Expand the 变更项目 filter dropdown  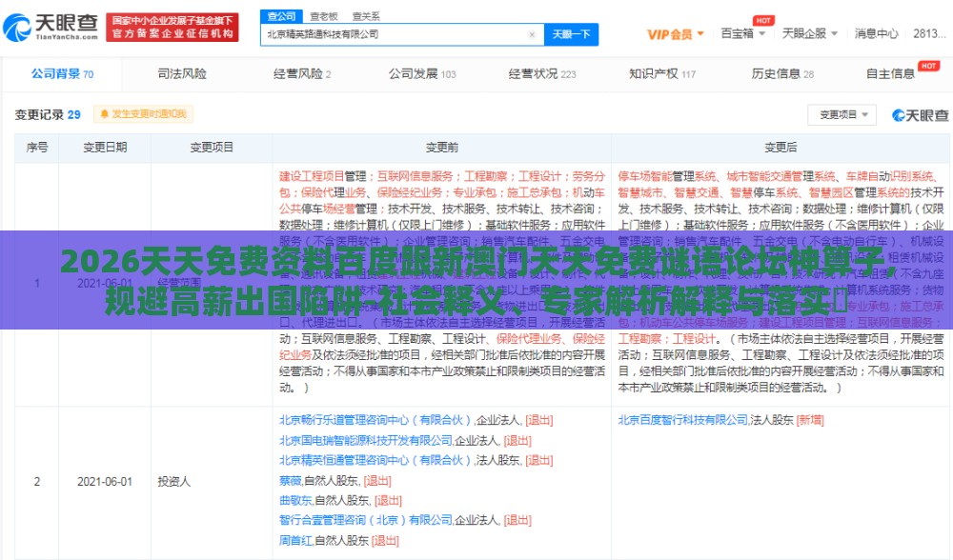click(x=841, y=115)
